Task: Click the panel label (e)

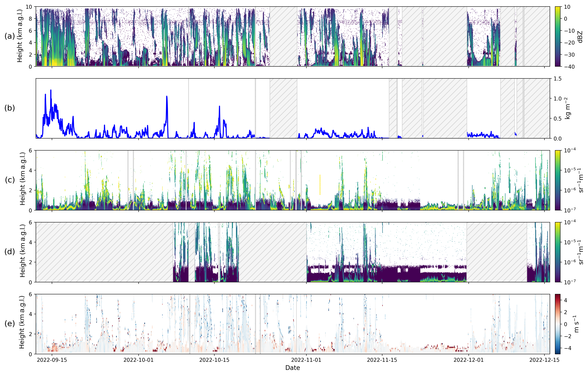Action: click(9, 324)
